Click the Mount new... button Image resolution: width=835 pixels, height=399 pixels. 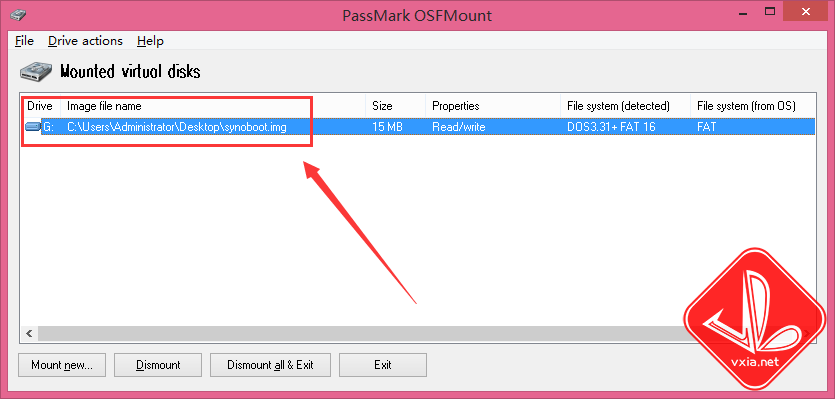tap(62, 365)
